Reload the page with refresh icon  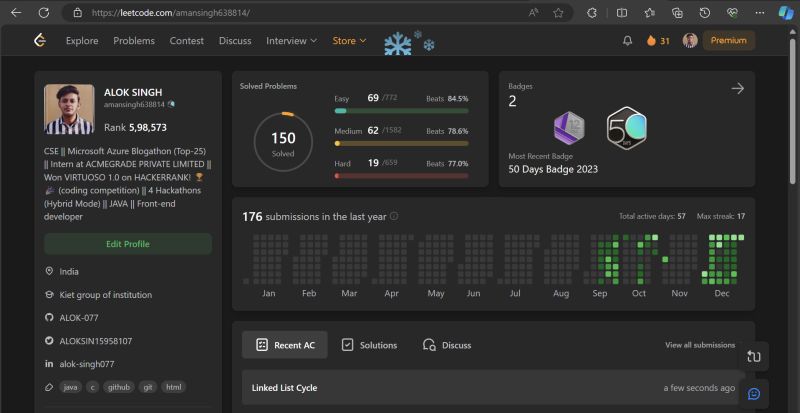pyautogui.click(x=44, y=13)
